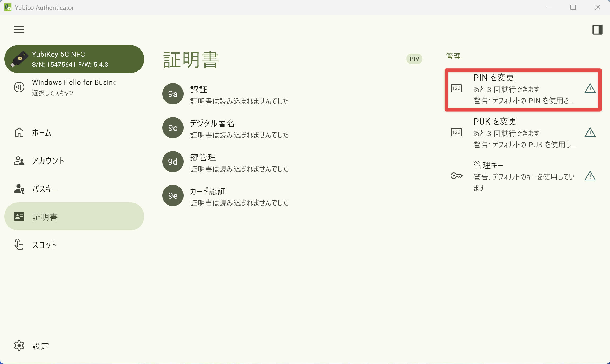Click the home house icon
Screen dimensions: 610x364
[x=19, y=132]
